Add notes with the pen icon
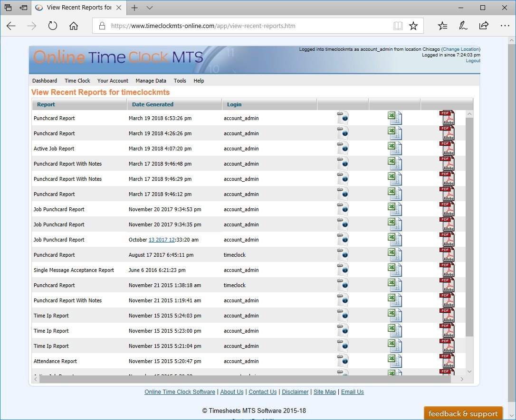Image resolution: width=516 pixels, height=420 pixels. 463,26
